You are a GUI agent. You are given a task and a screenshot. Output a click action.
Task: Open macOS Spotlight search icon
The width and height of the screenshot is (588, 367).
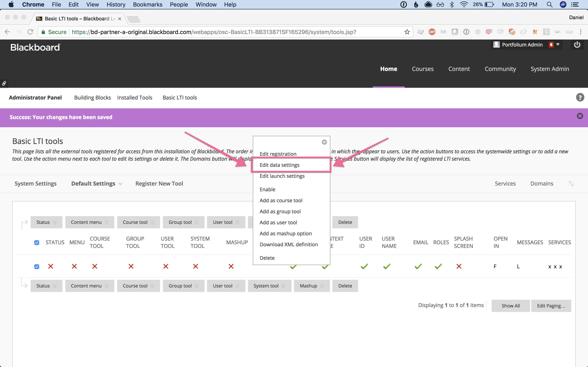point(549,5)
